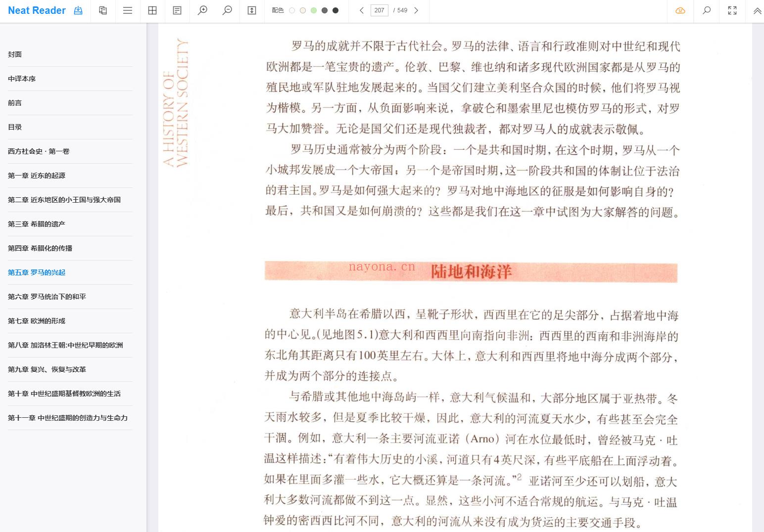Collapse toolbar with double-chevron up icon
The image size is (764, 532).
pyautogui.click(x=757, y=11)
